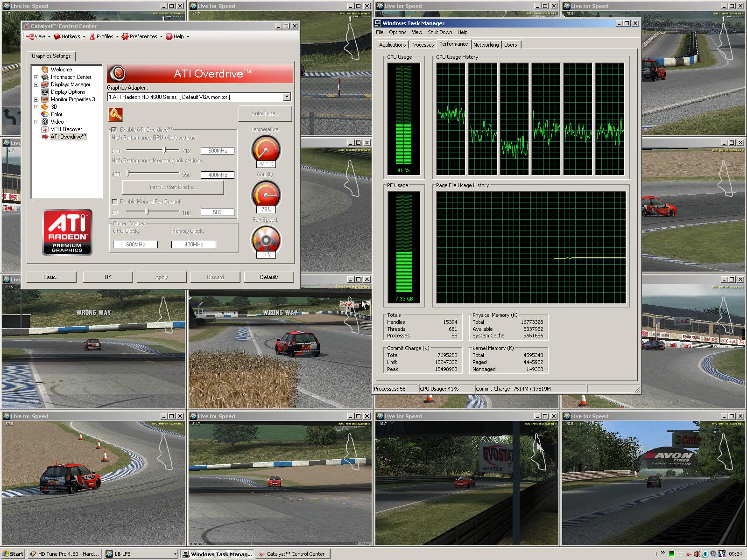Click the Welcome hand icon in the tree
747x560 pixels.
point(45,69)
